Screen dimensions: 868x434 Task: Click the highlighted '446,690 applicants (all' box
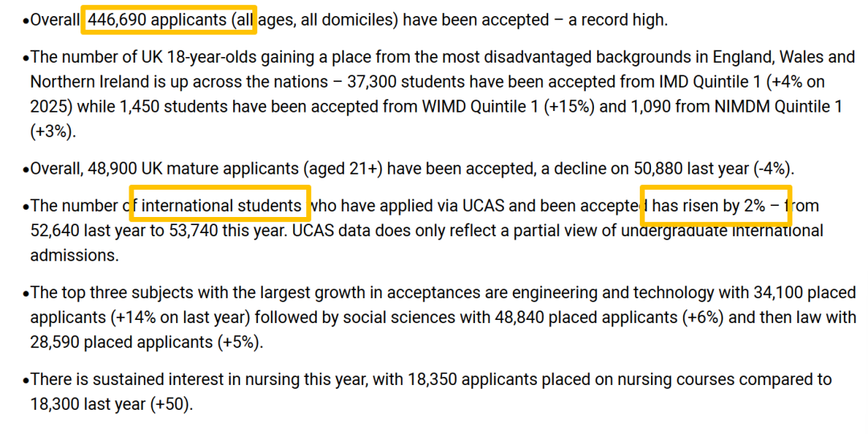(x=169, y=20)
